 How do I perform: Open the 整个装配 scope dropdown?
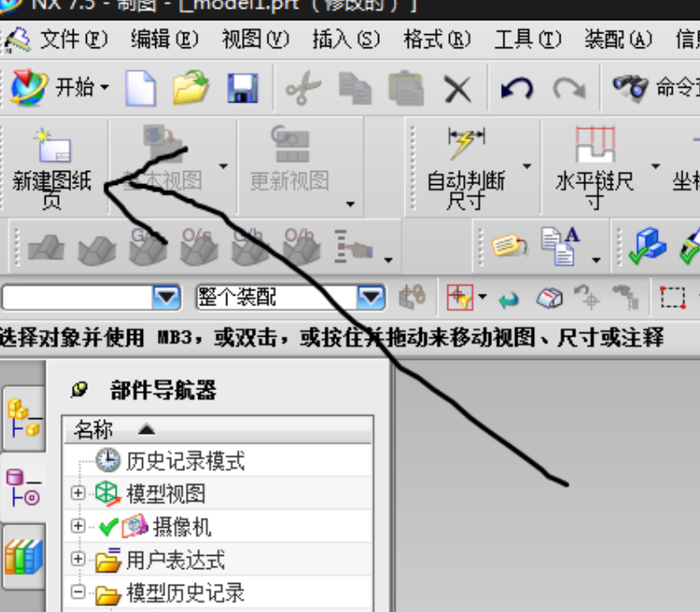coord(371,297)
